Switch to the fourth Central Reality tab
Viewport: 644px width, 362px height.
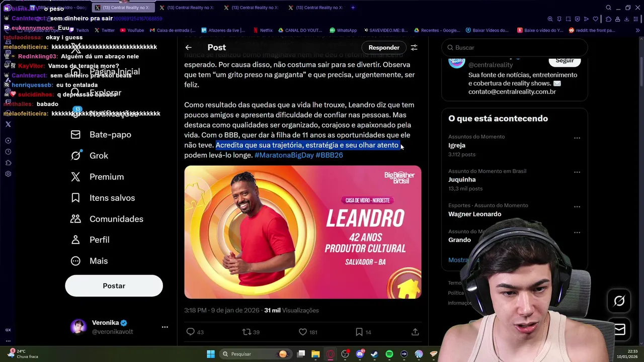(315, 8)
